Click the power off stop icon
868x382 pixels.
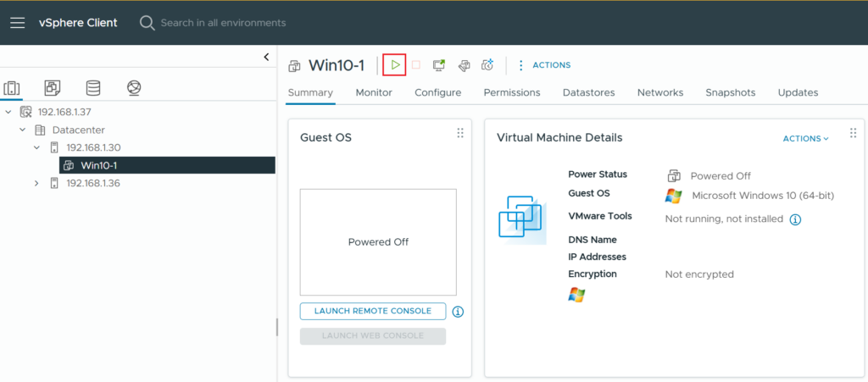click(x=415, y=65)
